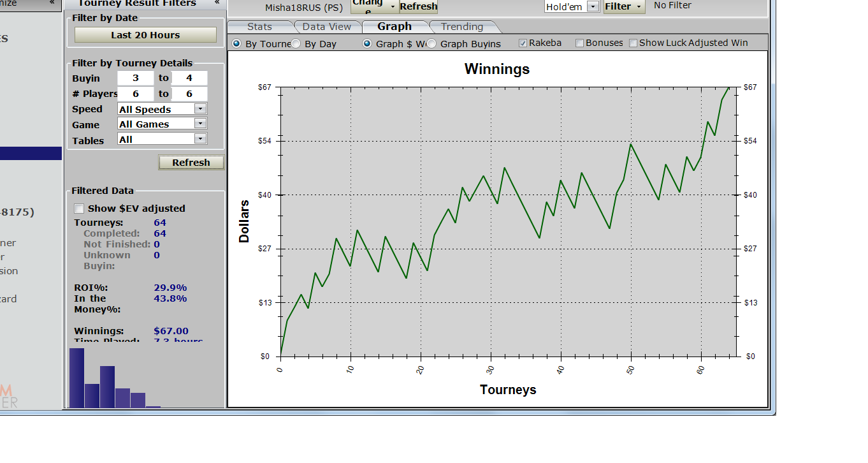Image resolution: width=868 pixels, height=463 pixels.
Task: Click the Refresh button beside player name
Action: (x=418, y=6)
